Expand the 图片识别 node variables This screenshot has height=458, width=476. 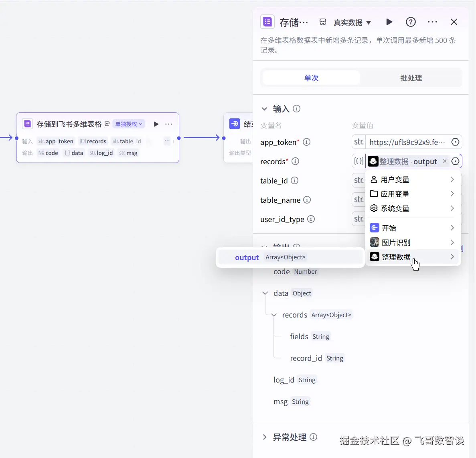[x=413, y=242]
